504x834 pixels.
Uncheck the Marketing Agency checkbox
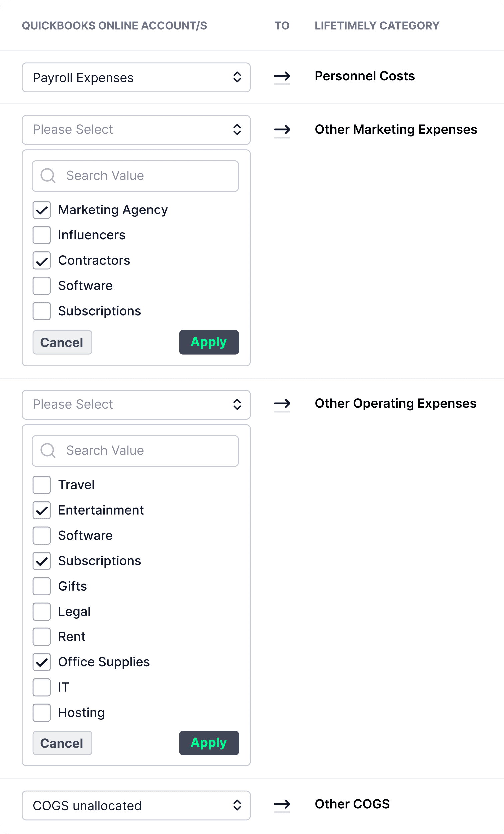click(42, 210)
